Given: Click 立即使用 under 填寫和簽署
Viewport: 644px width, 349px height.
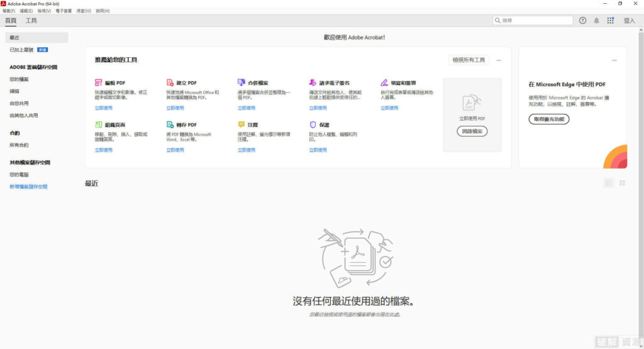Looking at the screenshot, I should click(x=389, y=108).
